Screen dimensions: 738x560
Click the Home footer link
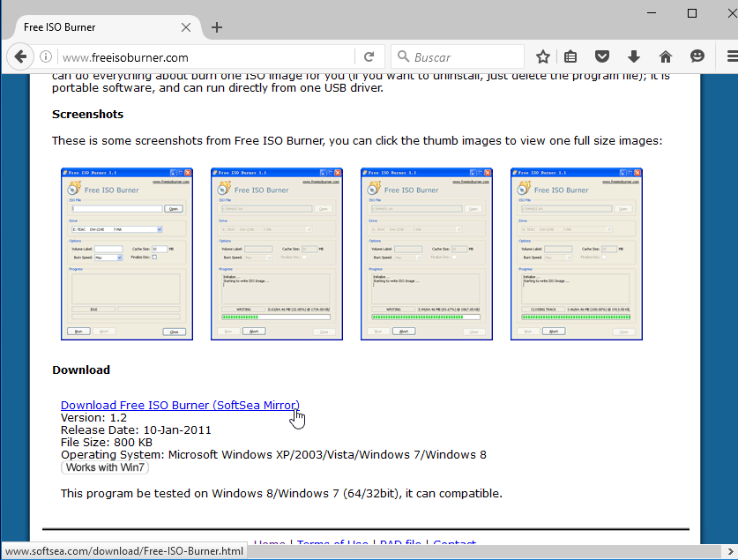pos(269,542)
